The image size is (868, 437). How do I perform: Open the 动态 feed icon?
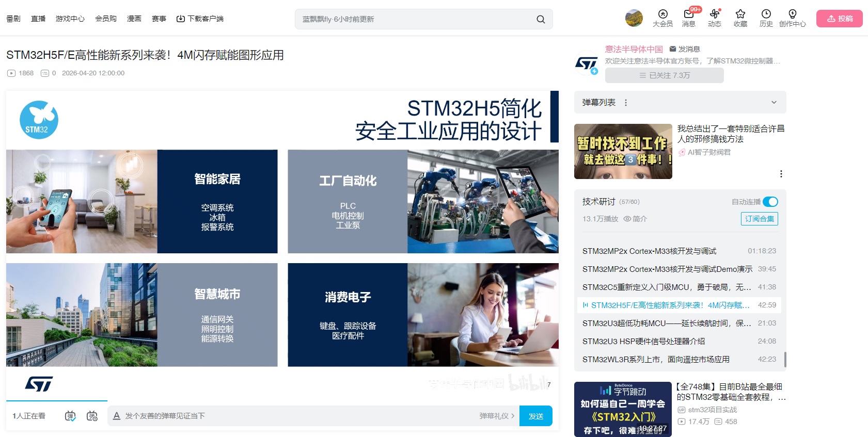tap(715, 19)
